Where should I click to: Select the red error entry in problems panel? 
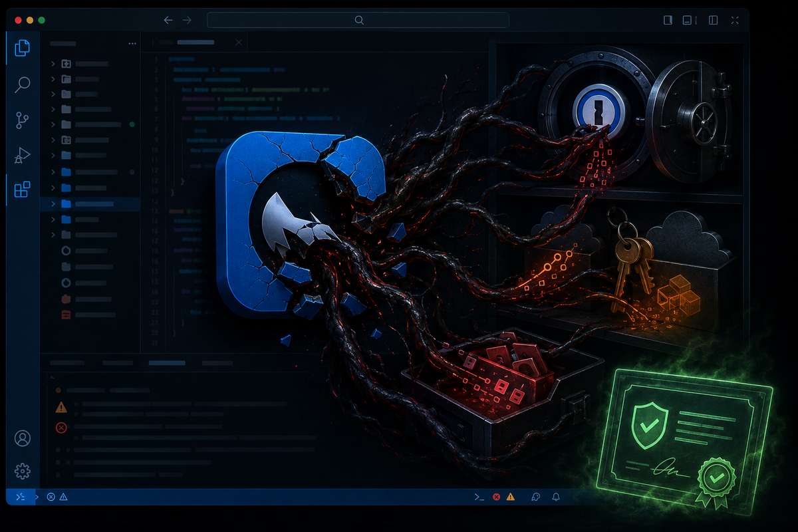click(x=140, y=428)
